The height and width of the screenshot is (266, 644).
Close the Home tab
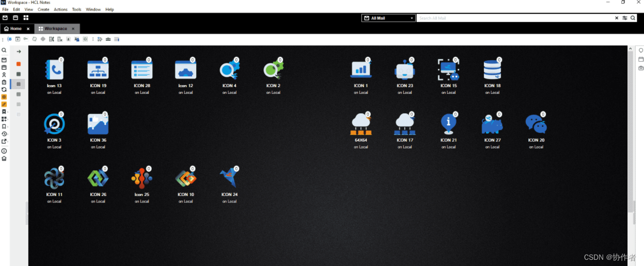pos(28,29)
